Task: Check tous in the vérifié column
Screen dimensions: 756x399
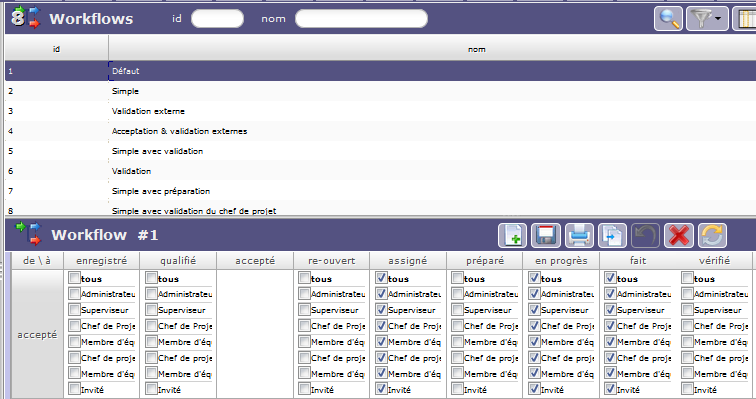Action: pyautogui.click(x=688, y=278)
